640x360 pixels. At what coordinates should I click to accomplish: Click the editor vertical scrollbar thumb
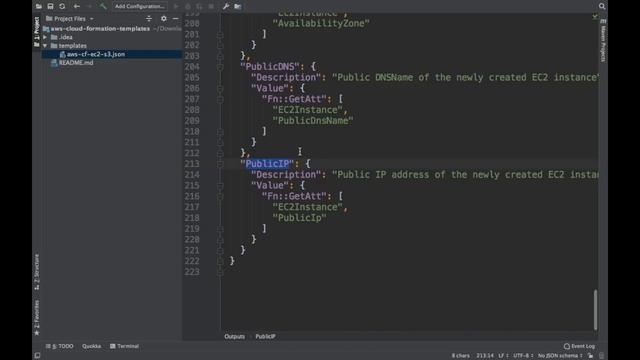pos(596,310)
